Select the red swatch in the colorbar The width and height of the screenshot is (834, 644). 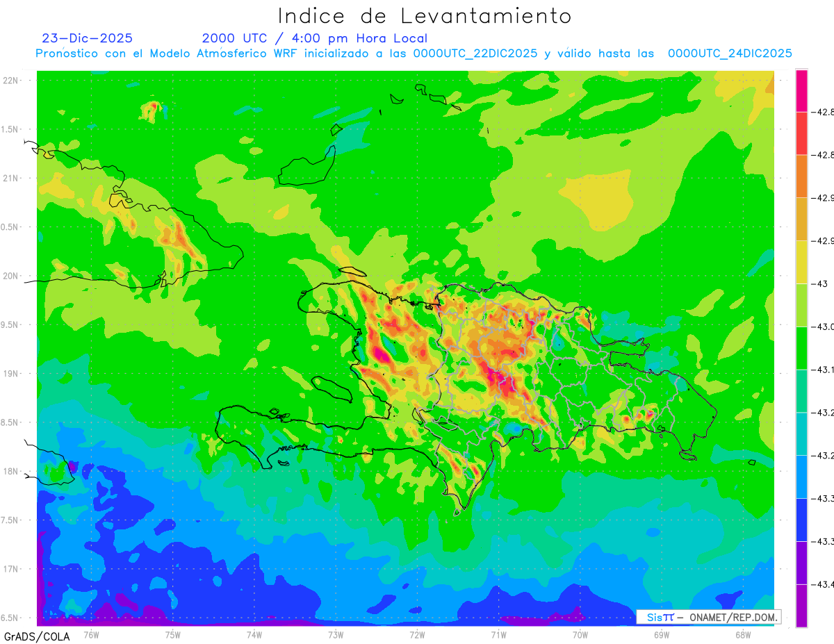801,133
